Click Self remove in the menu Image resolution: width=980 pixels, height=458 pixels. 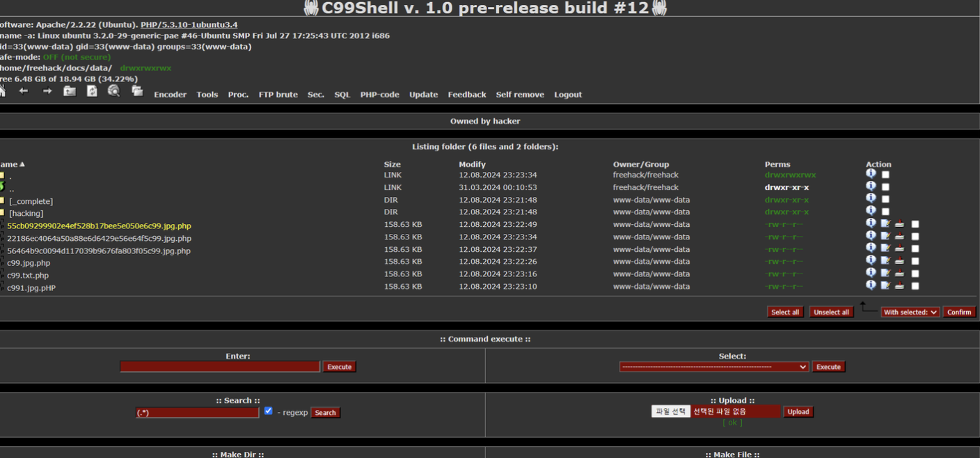pyautogui.click(x=520, y=95)
